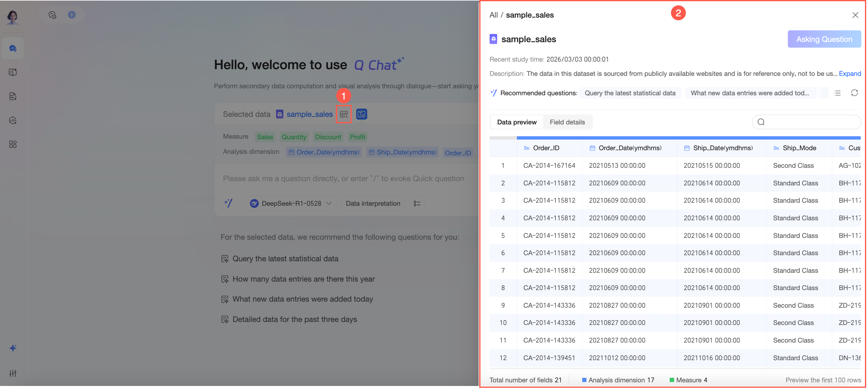Viewport: 868px width, 389px height.
Task: Open chat history icon in top bar
Action: 52,15
